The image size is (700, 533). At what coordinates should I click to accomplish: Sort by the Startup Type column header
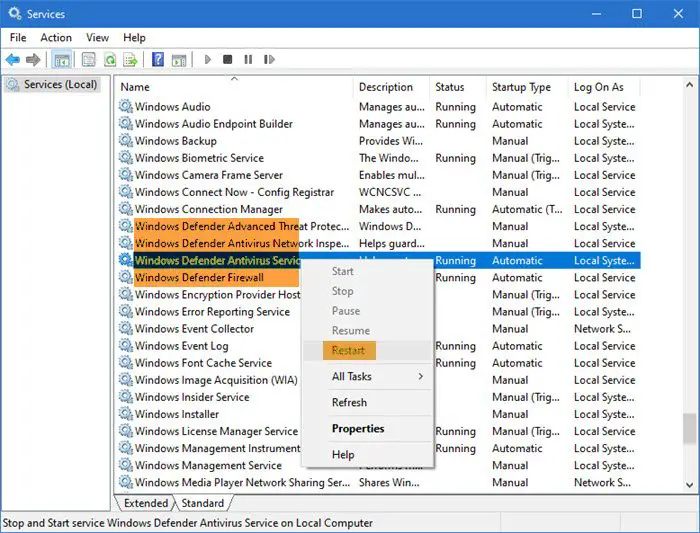click(528, 87)
